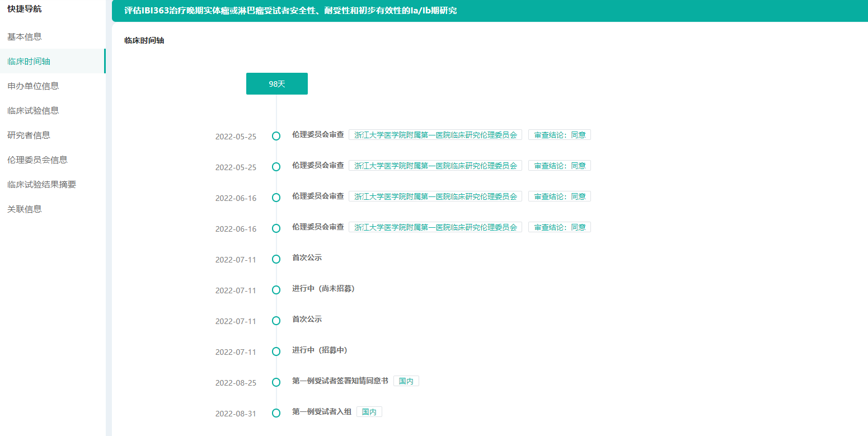This screenshot has height=436, width=868.
Task: Open the 临床试验结果摘要 section
Action: click(39, 184)
